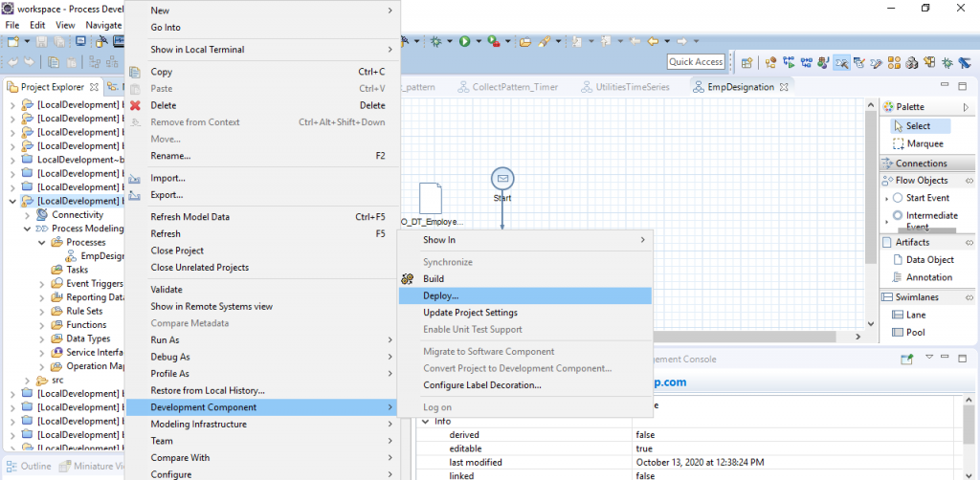Expand the src folder node

pos(27,380)
